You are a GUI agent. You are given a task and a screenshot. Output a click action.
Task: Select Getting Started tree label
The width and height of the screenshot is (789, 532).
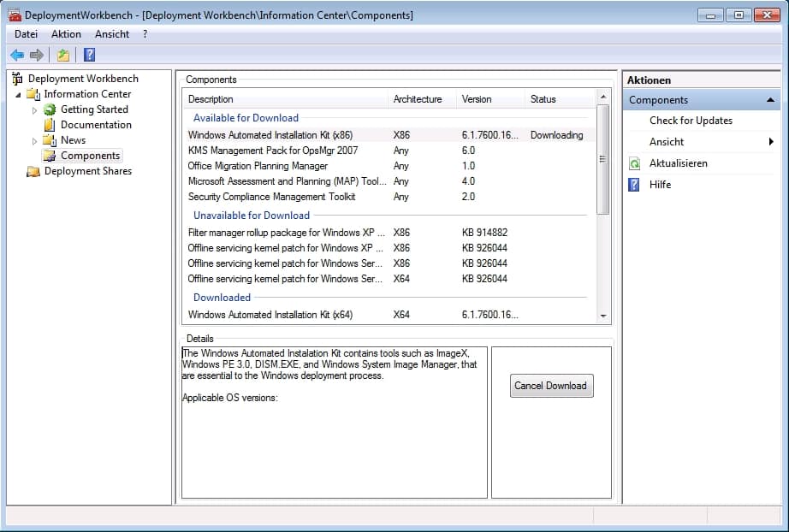click(x=94, y=109)
